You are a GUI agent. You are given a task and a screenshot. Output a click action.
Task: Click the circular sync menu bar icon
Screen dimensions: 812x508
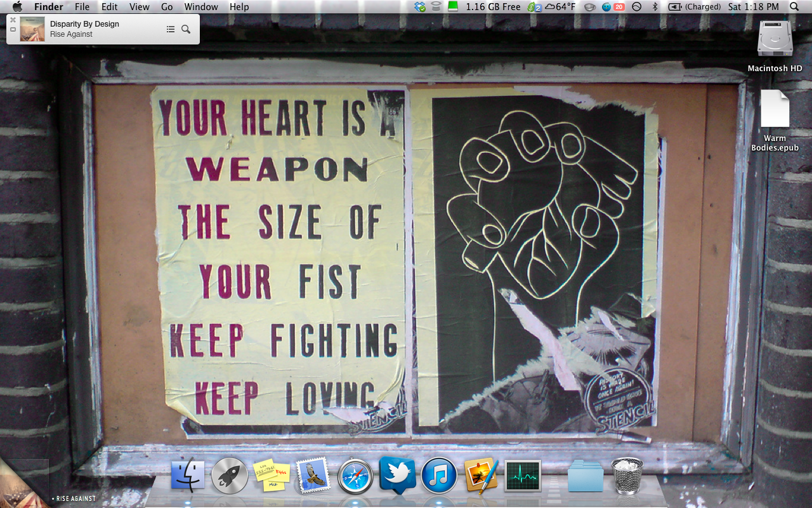637,7
